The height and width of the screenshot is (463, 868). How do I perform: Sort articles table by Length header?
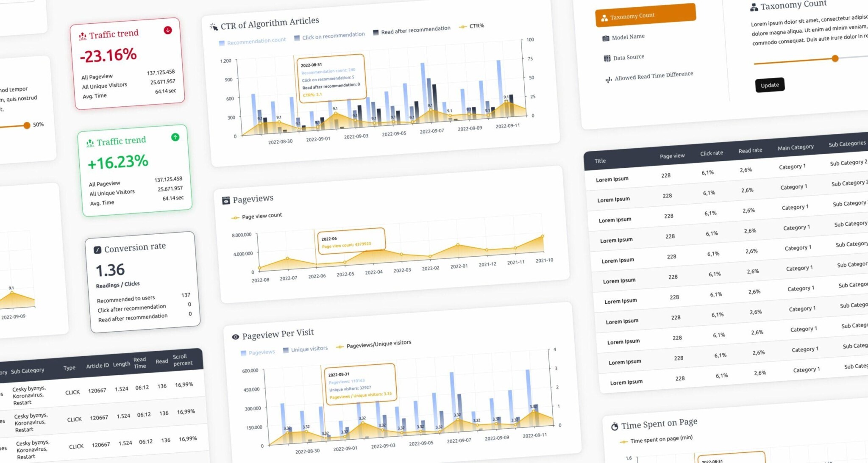[x=121, y=364]
